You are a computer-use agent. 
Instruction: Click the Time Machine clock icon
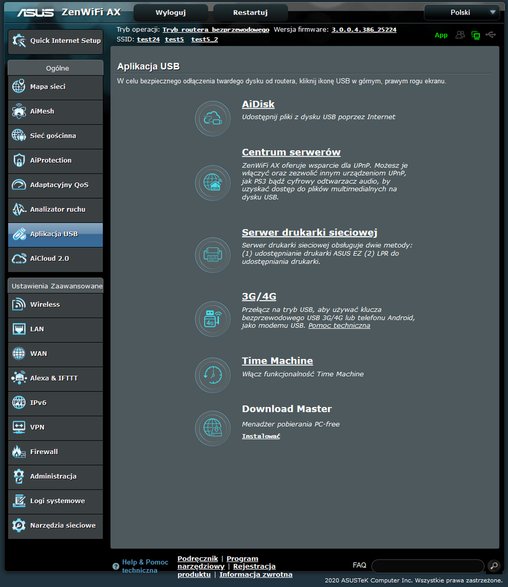pyautogui.click(x=213, y=375)
